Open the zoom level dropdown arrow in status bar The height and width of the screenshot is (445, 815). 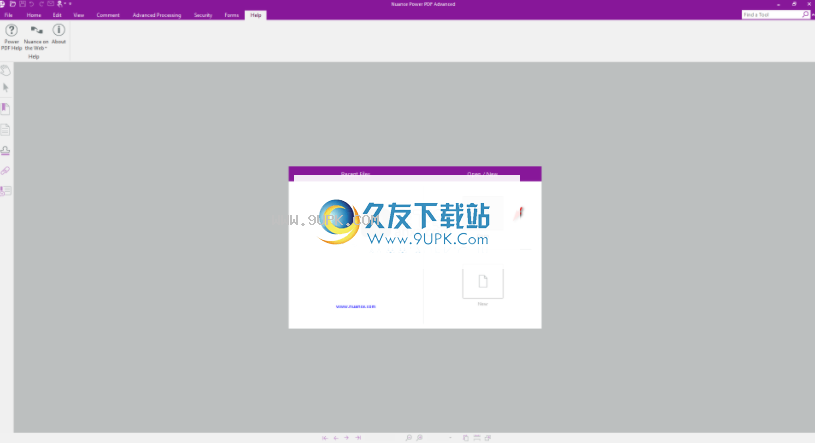tap(450, 438)
